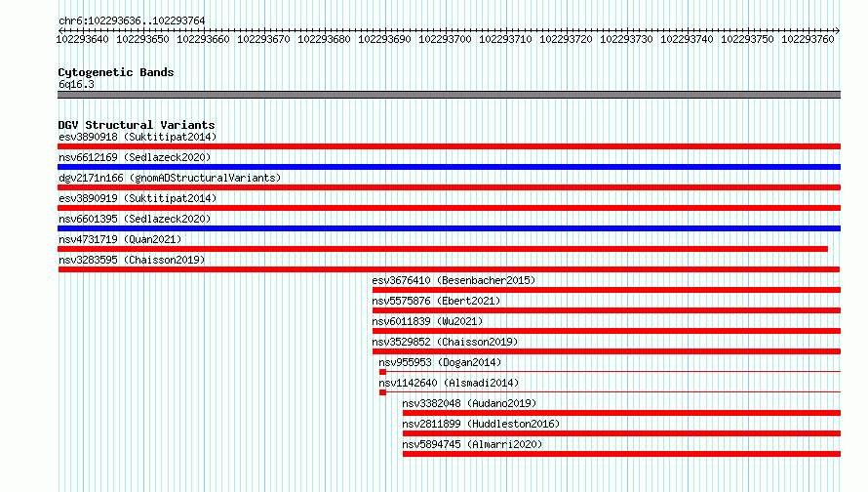Viewport: 868px width, 492px height.
Task: Click the red bar of nsv5894745
Action: coord(621,454)
